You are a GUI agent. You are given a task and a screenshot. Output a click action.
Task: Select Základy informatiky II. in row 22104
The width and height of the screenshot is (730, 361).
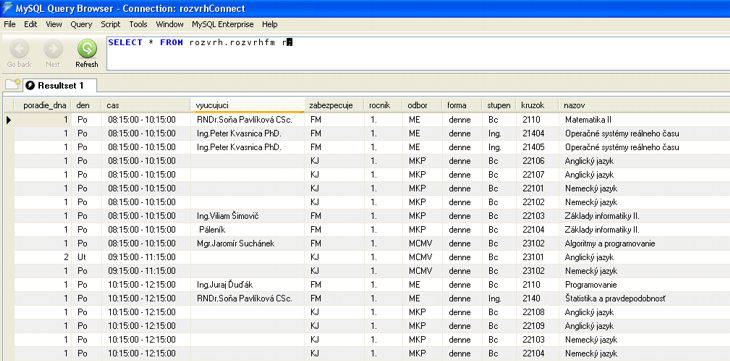click(644, 230)
